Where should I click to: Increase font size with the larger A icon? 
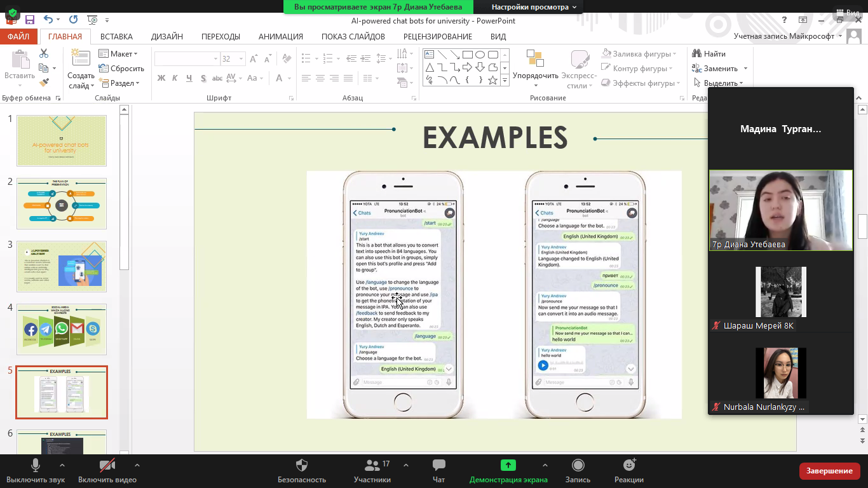pos(254,58)
